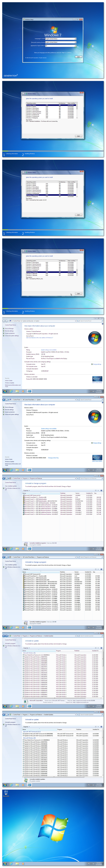Click "View installed updates" in All Control Panel Items Programs window
The image size is (106, 868).
11,565
